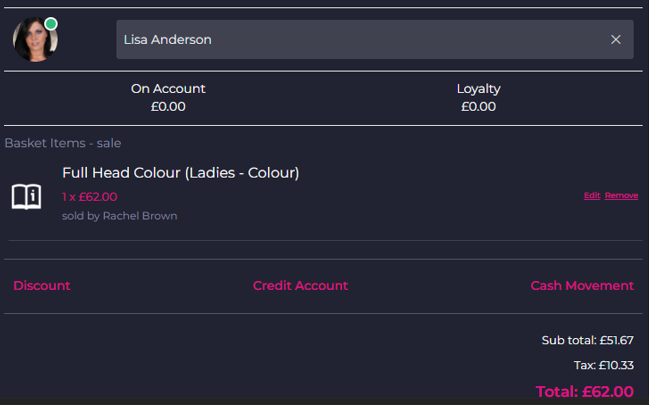Remove the Full Head Colour item from basket
The width and height of the screenshot is (649, 405).
pyautogui.click(x=621, y=196)
